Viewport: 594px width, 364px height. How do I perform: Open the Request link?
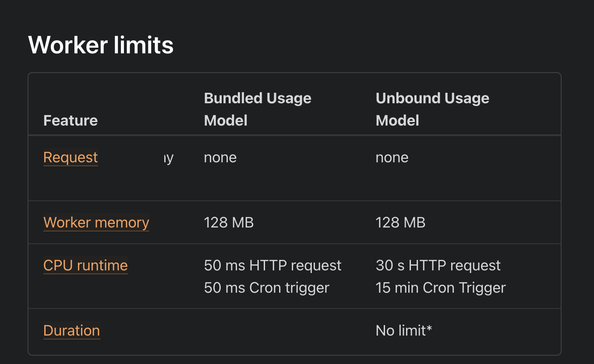[71, 157]
